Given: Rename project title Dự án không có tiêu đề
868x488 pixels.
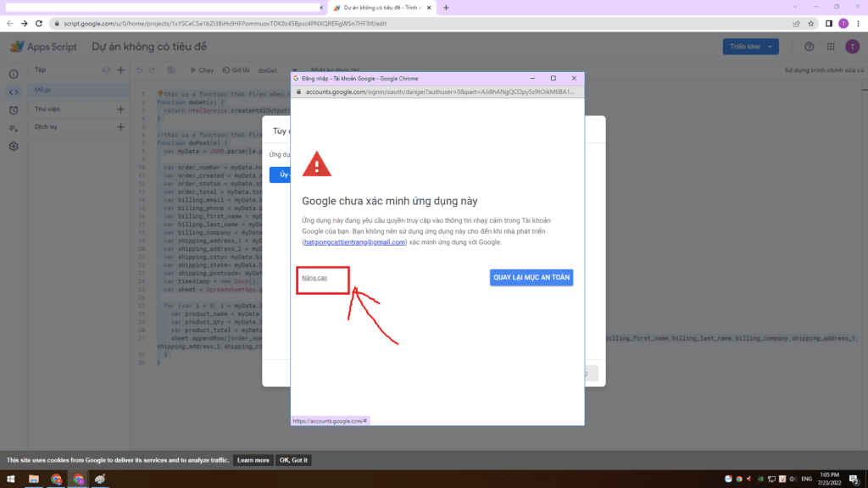Looking at the screenshot, I should (x=149, y=47).
